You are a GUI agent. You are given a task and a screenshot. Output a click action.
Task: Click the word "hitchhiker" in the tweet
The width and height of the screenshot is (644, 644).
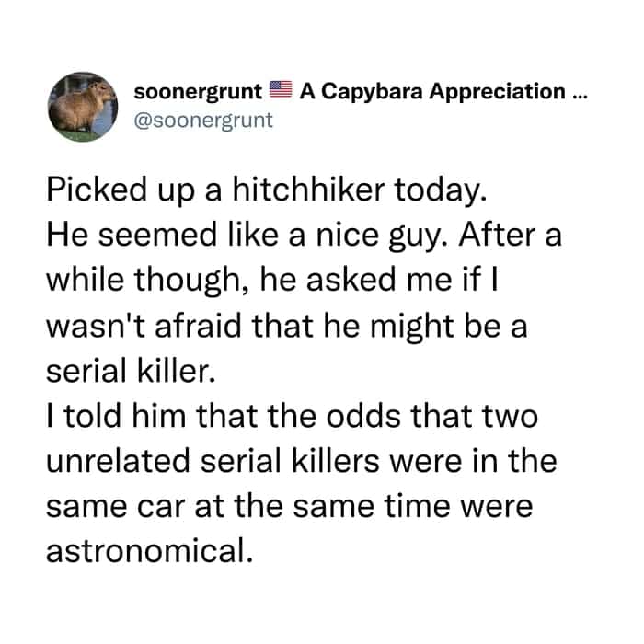tap(308, 190)
